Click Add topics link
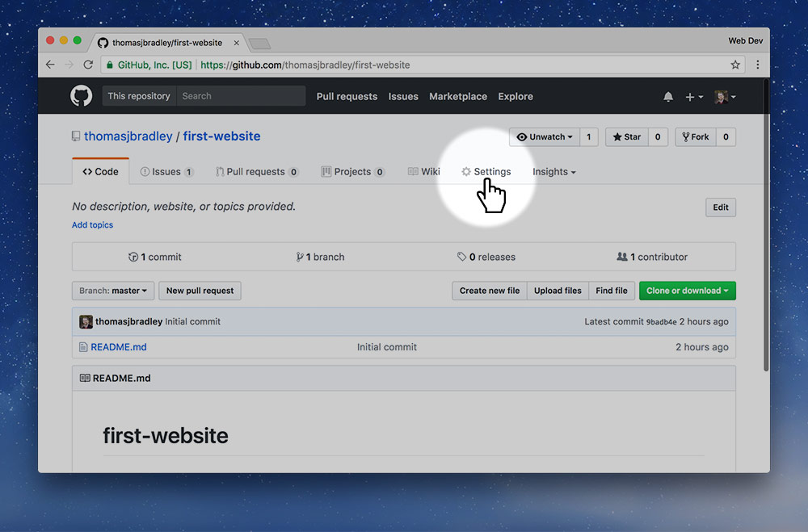The image size is (808, 532). 92,225
